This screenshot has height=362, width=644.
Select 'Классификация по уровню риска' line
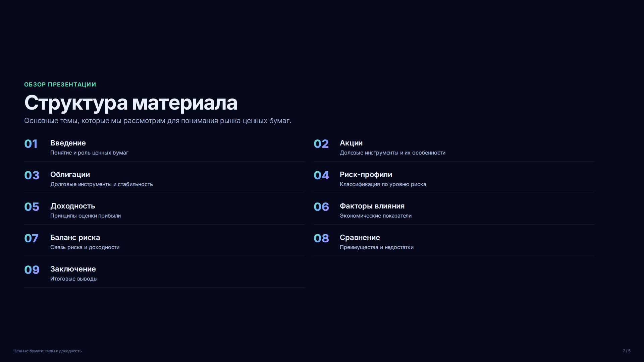click(x=383, y=184)
